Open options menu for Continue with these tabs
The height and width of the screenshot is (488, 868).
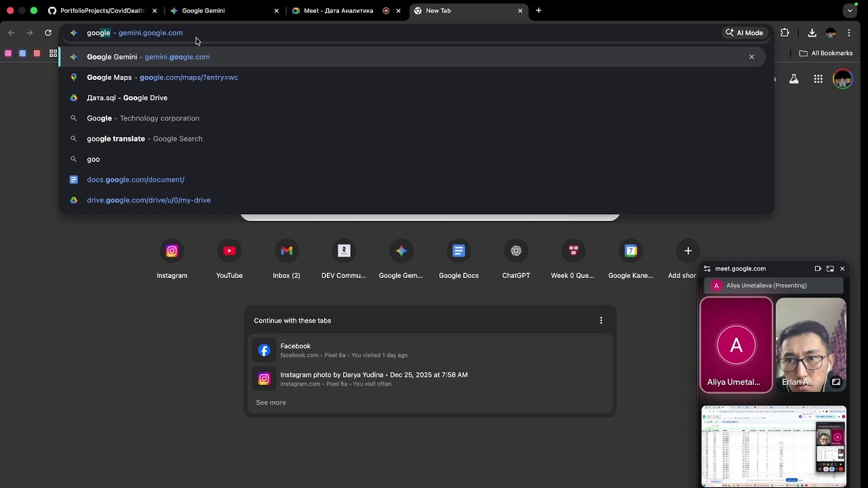tap(601, 321)
